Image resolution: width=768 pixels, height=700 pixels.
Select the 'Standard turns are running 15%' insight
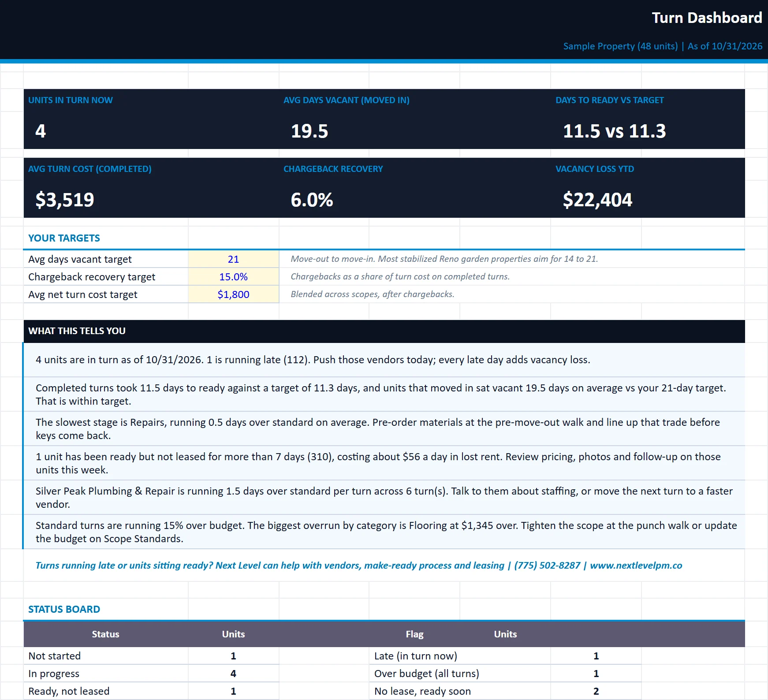pyautogui.click(x=384, y=532)
